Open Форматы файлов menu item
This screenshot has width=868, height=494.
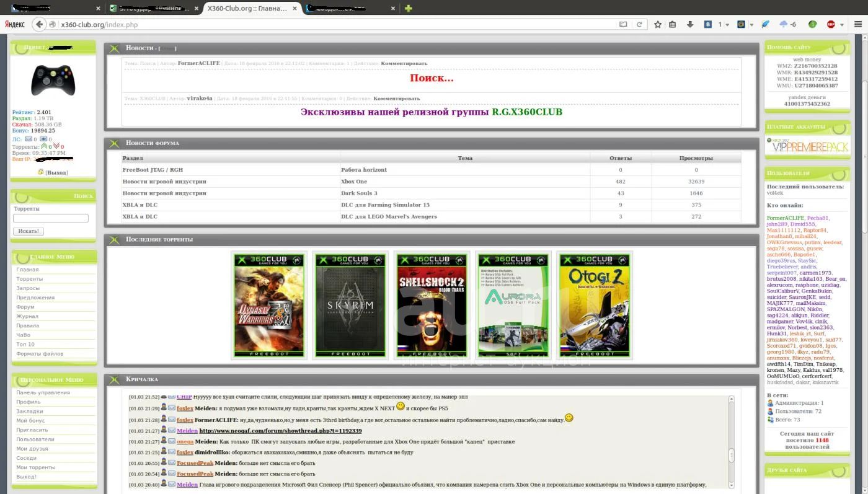[40, 353]
